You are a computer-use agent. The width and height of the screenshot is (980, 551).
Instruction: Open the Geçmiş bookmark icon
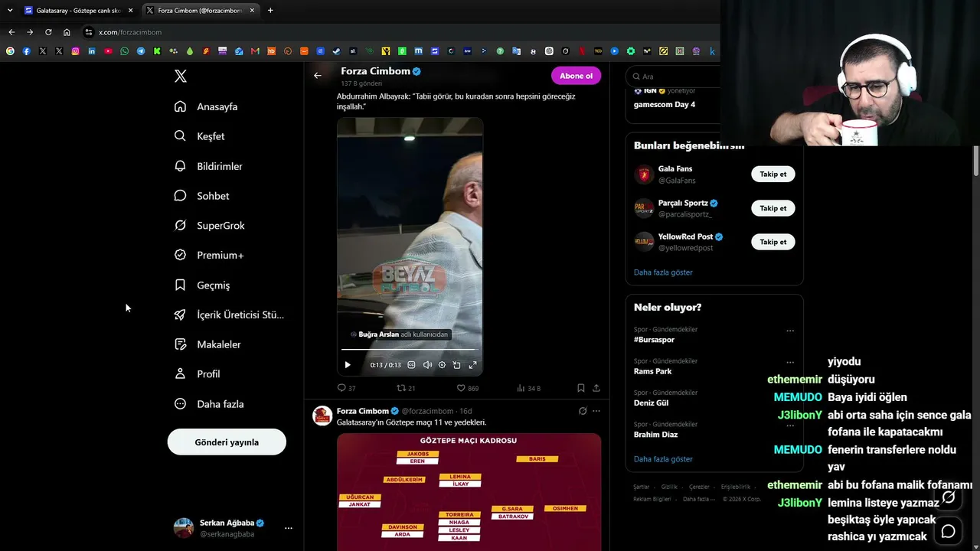[180, 285]
